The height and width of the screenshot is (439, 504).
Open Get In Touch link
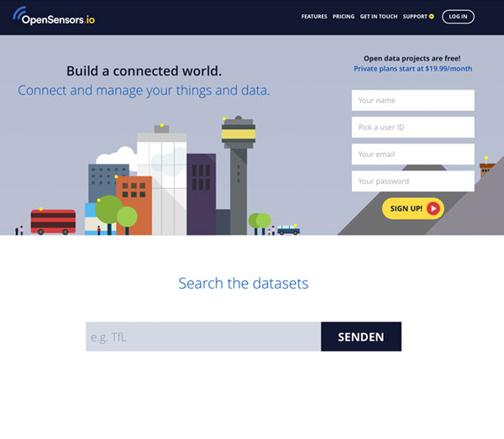coord(379,17)
